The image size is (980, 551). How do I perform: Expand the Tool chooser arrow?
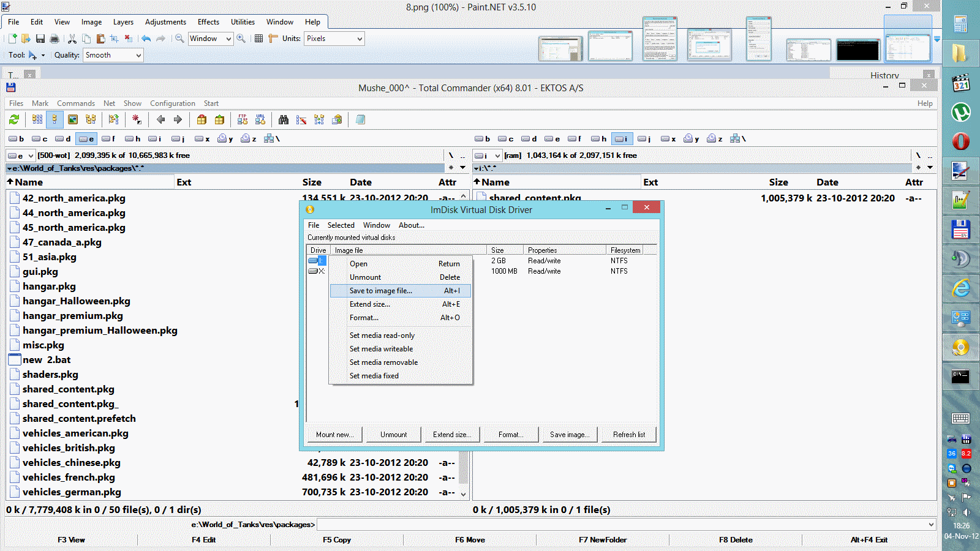(x=43, y=55)
